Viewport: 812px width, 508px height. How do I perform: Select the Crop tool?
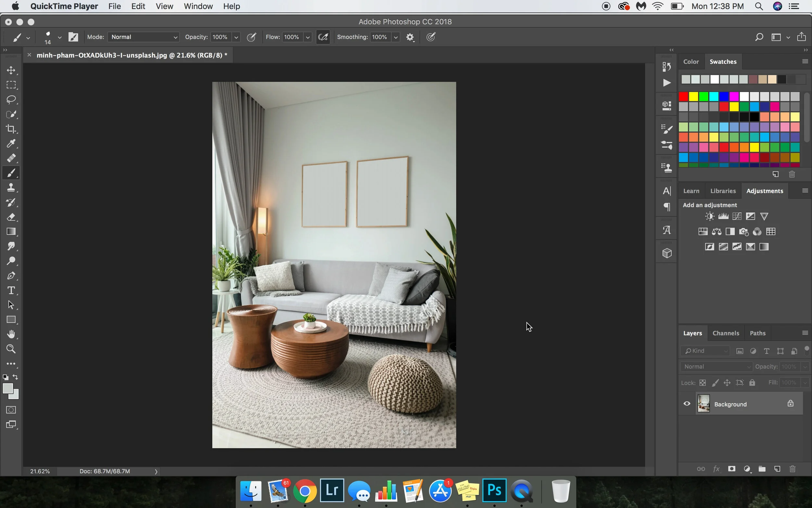click(11, 129)
